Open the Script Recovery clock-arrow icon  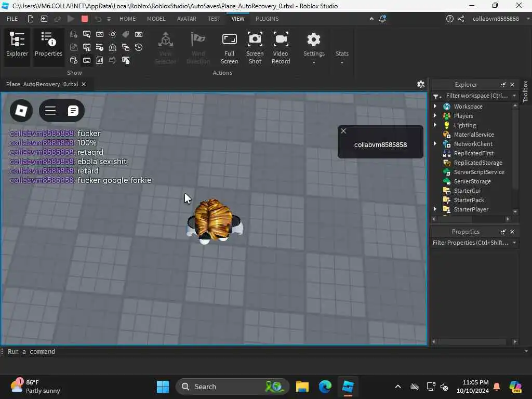coord(139,47)
